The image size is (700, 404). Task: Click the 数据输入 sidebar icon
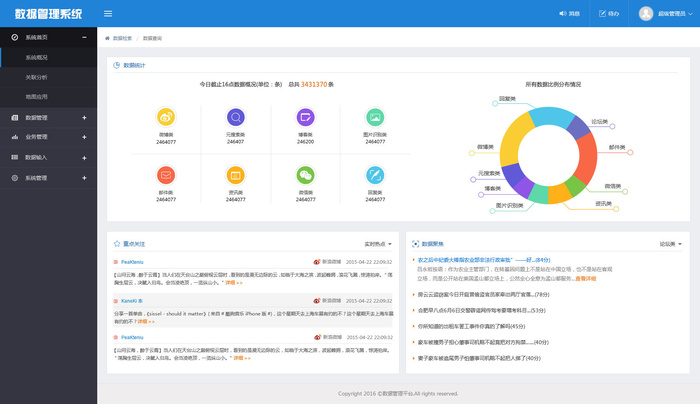15,157
